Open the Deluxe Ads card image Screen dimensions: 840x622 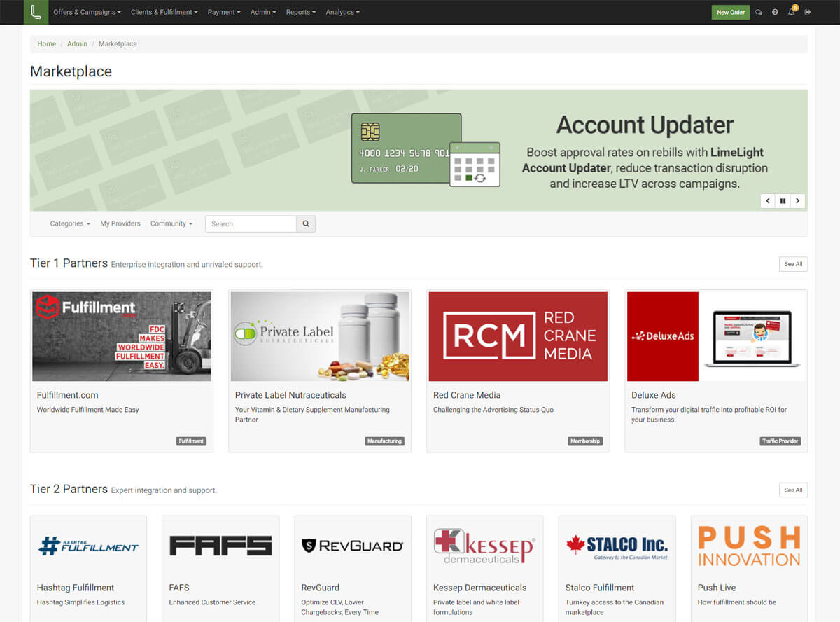pos(716,336)
